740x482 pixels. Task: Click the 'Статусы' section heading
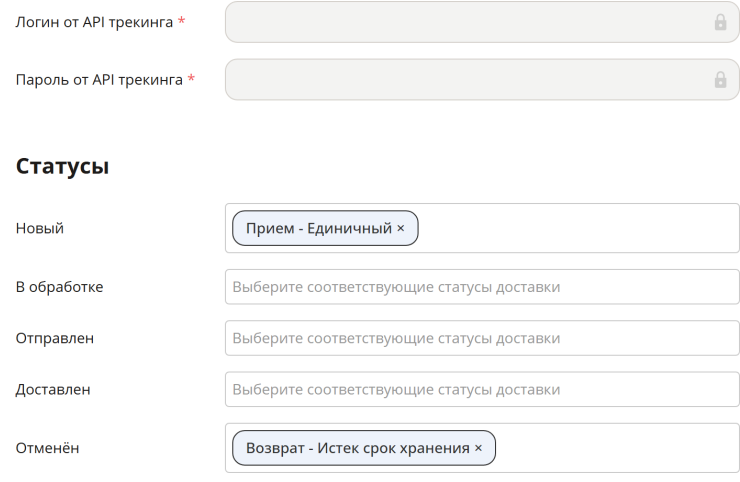(62, 166)
